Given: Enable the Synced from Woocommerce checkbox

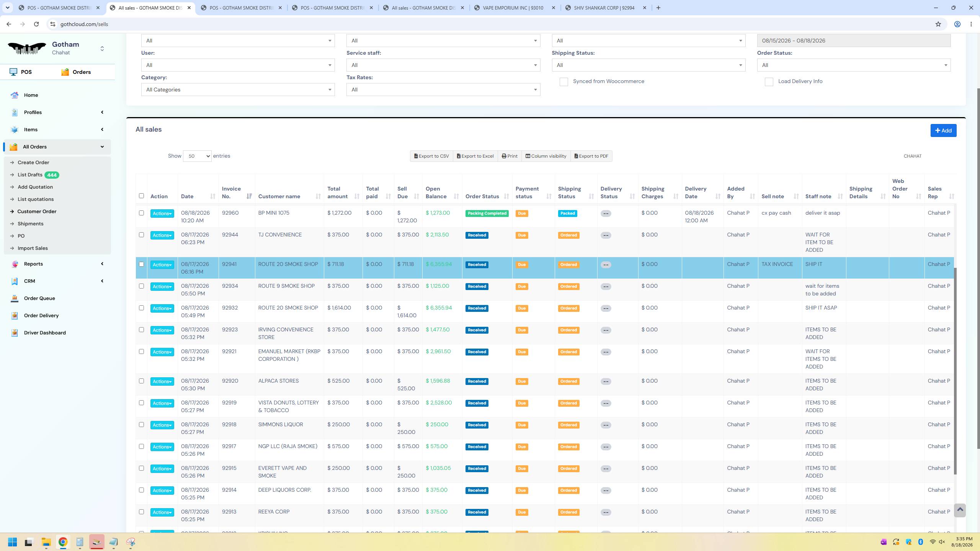Looking at the screenshot, I should pos(563,82).
